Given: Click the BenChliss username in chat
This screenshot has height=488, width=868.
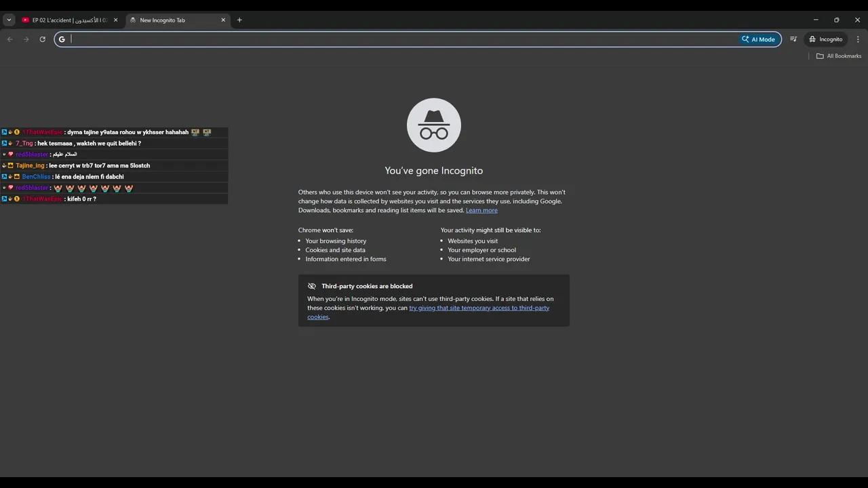Looking at the screenshot, I should [37, 177].
